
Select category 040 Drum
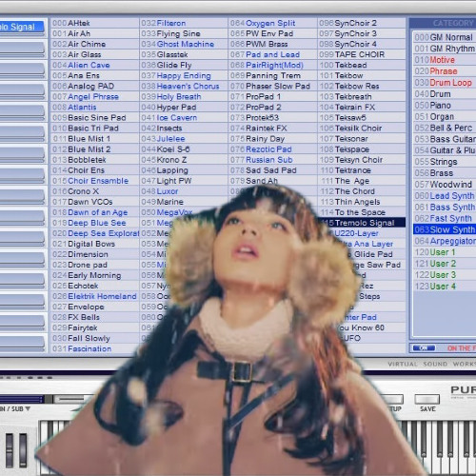[x=445, y=94]
